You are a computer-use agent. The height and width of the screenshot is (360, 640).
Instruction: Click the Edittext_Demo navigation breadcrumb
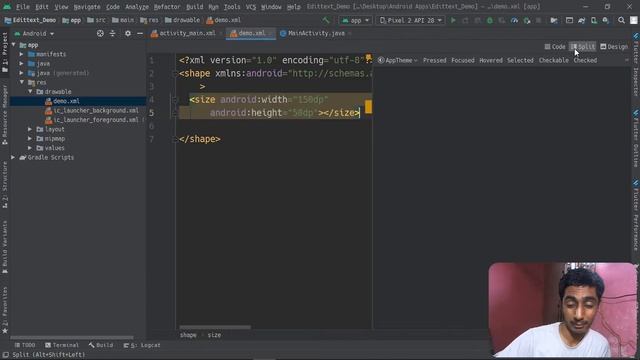click(x=31, y=20)
